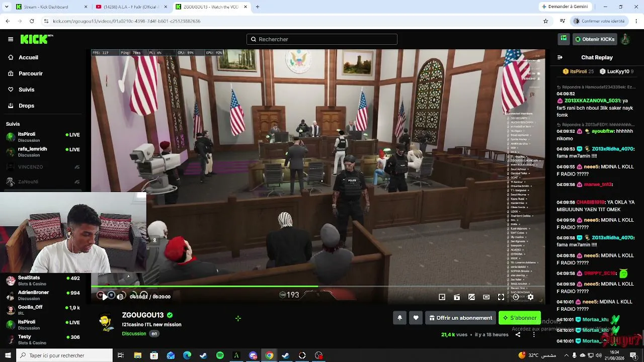This screenshot has width=644, height=362.
Task: Open video player settings gear
Action: click(530, 297)
